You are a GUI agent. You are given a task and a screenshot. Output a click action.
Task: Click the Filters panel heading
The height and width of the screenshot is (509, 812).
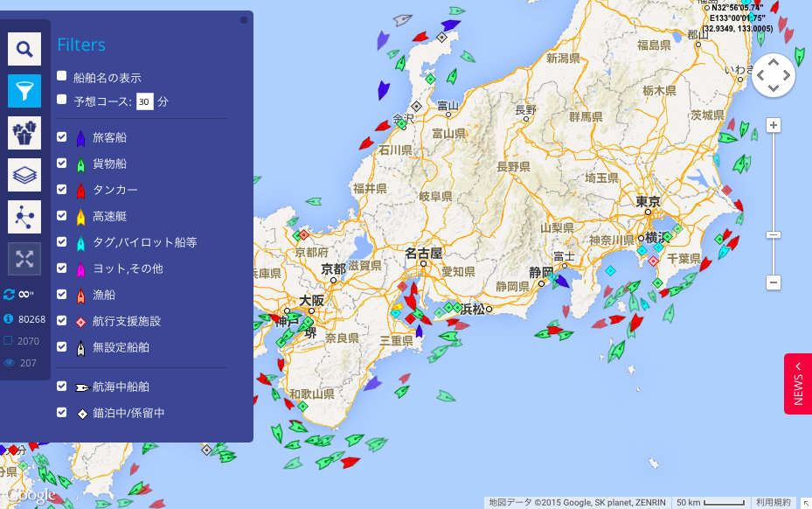pos(81,45)
